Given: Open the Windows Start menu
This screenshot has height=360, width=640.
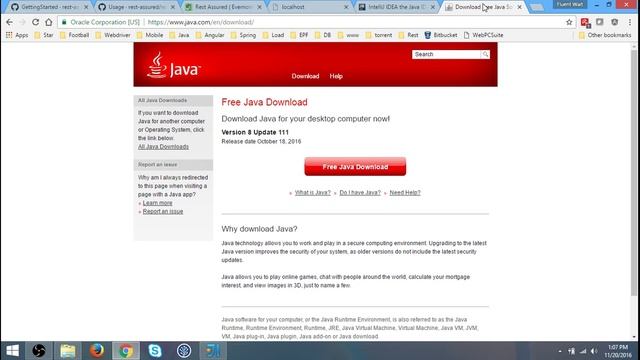Looking at the screenshot, I should (x=12, y=351).
